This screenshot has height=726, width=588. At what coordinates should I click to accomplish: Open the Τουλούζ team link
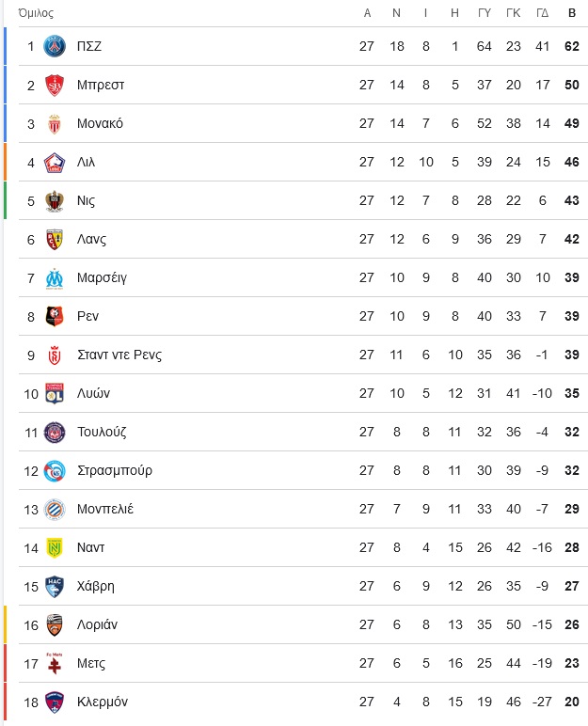(x=102, y=432)
